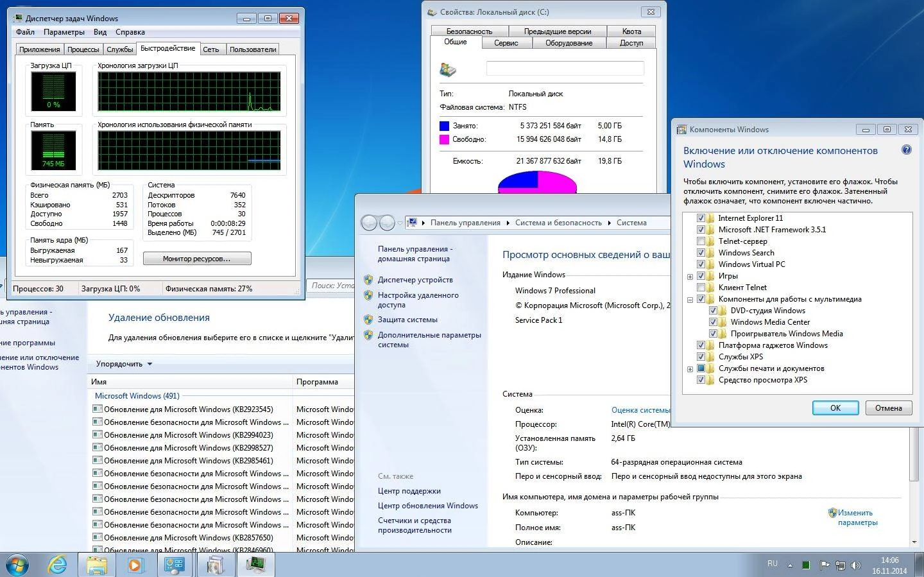Viewport: 924px width, 577px height.
Task: Click the disk label input field
Action: point(565,69)
